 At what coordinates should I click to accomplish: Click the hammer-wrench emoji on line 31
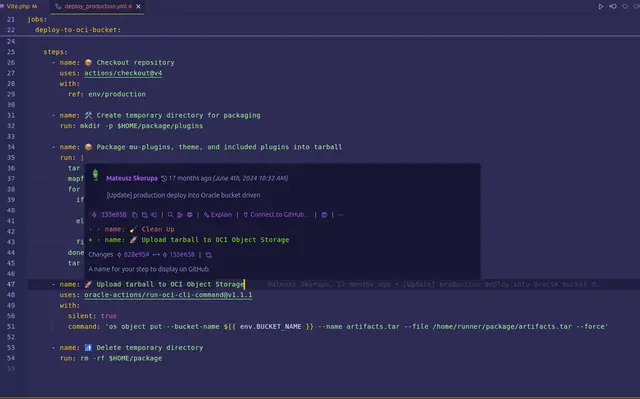click(88, 115)
